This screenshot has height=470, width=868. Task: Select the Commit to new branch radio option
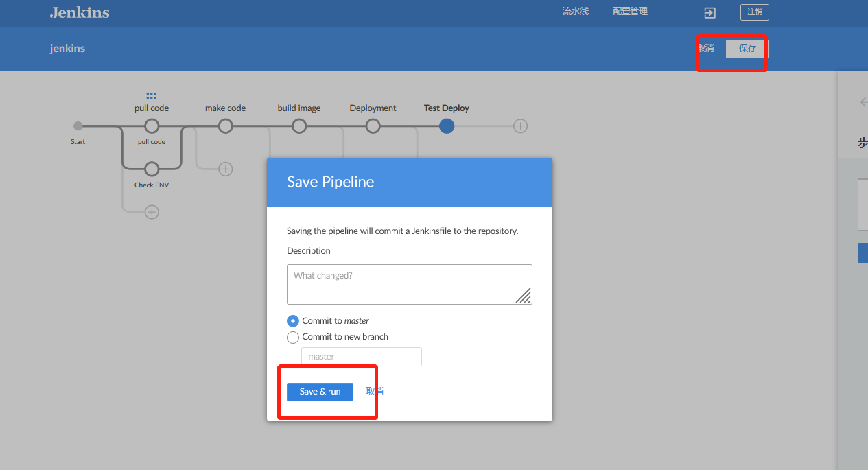pos(293,338)
